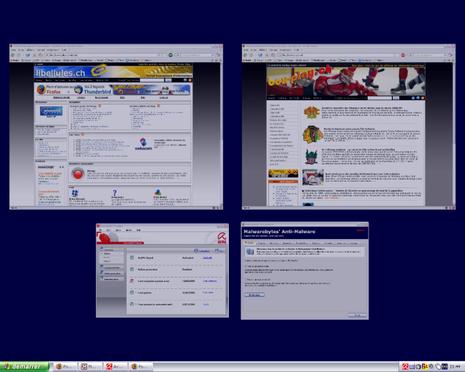Click the Firefox address bar in libellules window
Viewport: 465px width, 372px height.
[104, 55]
